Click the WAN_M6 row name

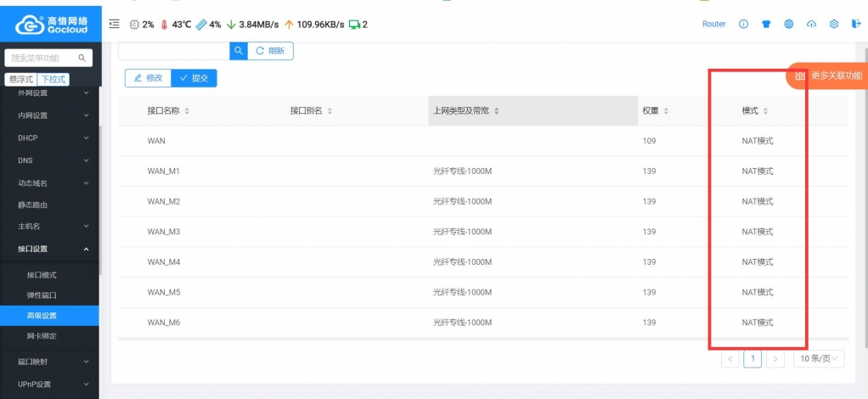(164, 323)
